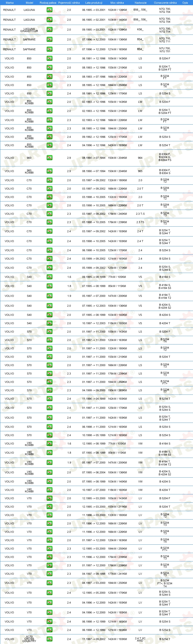Select the power cell 155kW / 211KM

(117, 507)
